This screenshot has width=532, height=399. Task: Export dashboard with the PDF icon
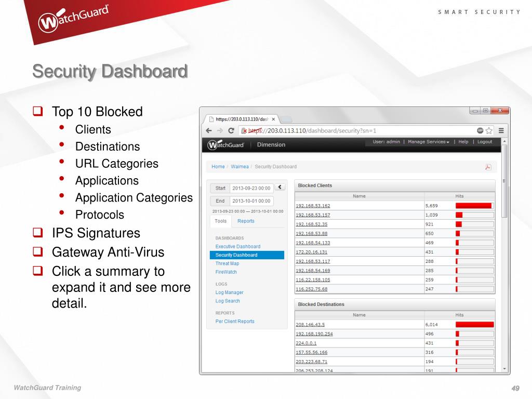tap(488, 167)
